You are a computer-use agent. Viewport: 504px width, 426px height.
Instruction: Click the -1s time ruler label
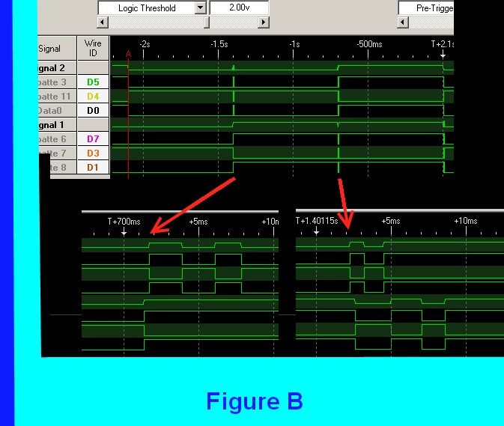pos(294,44)
